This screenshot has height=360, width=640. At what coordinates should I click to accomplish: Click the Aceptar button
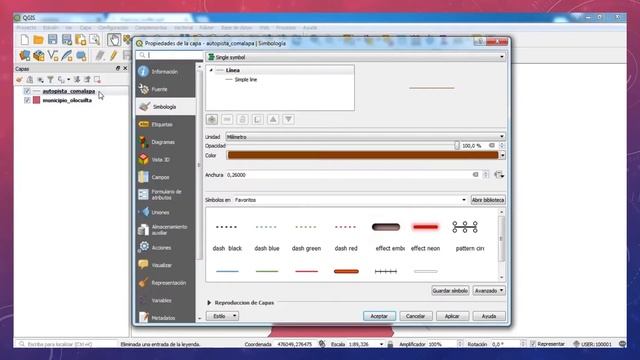pos(379,316)
